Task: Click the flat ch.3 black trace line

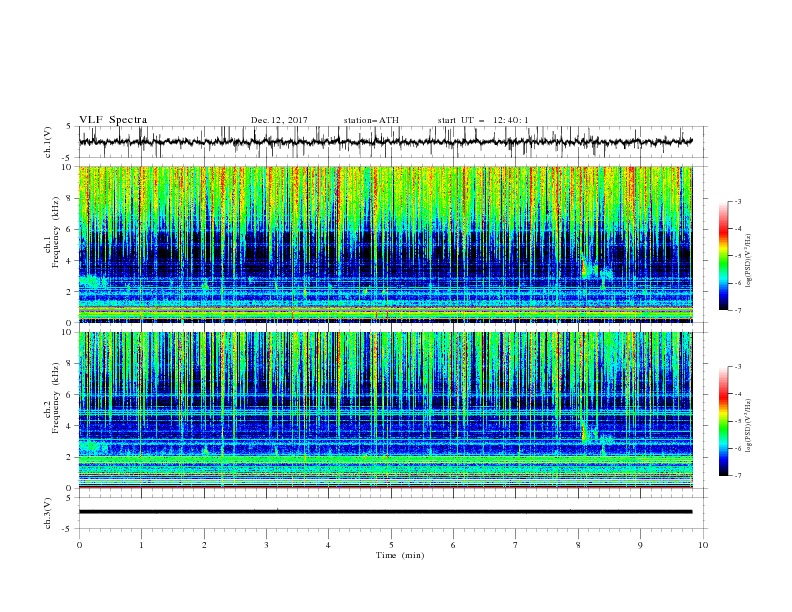Action: point(386,512)
